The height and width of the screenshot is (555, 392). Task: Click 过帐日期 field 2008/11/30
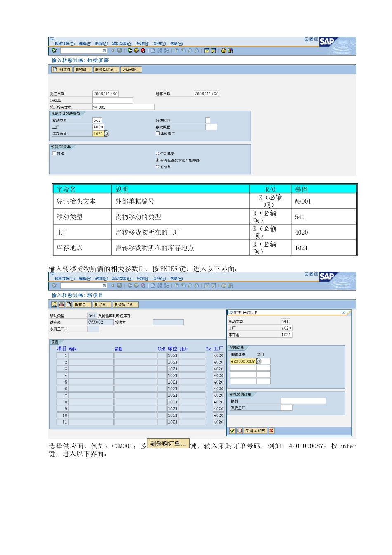pos(207,94)
